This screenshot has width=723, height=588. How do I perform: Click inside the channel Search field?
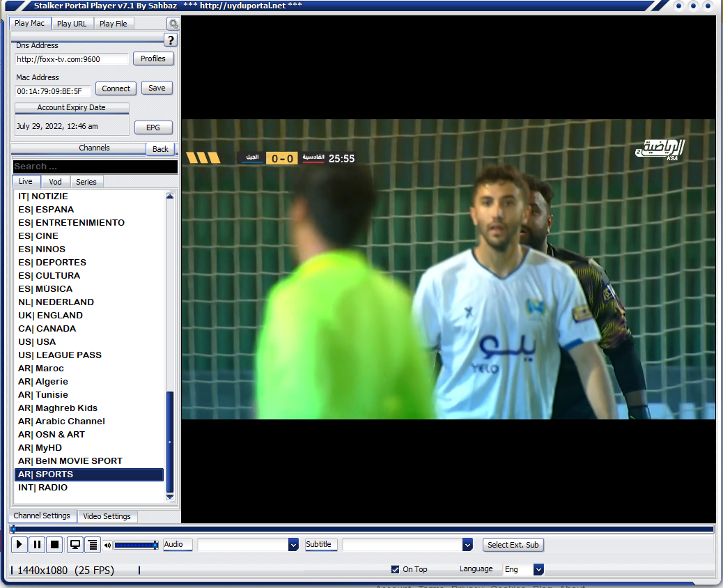pyautogui.click(x=93, y=166)
